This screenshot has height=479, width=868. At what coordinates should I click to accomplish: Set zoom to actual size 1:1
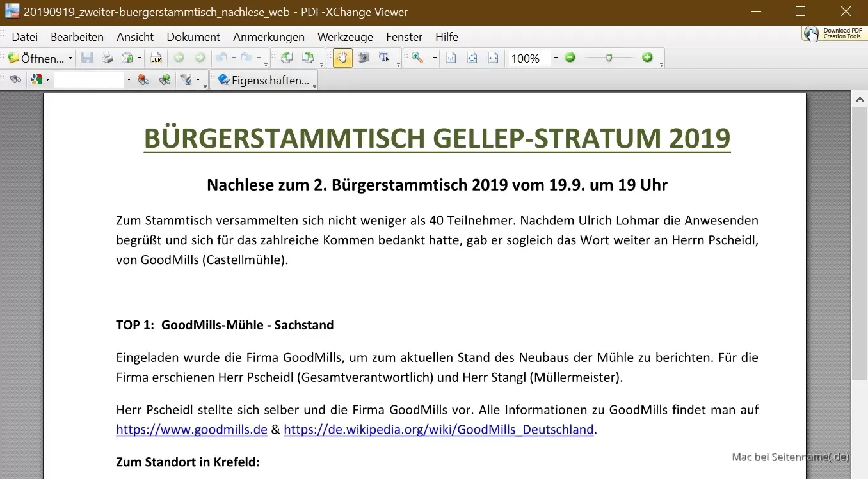[451, 58]
